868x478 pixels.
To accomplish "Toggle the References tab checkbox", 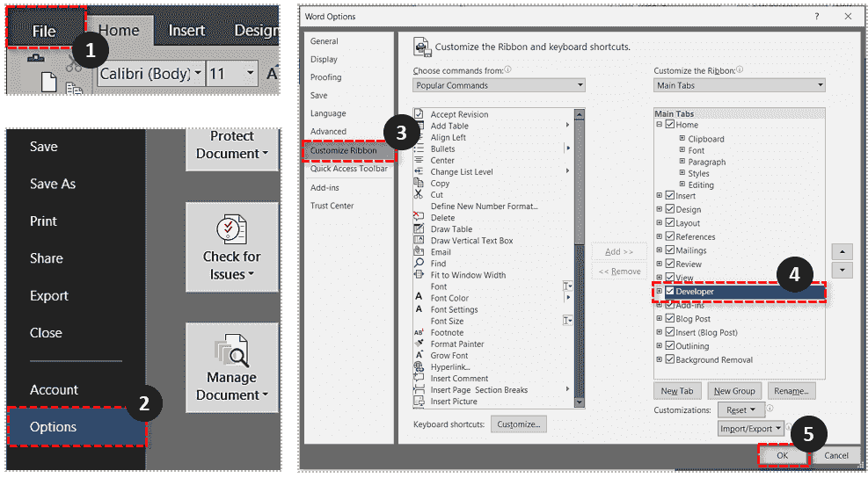I will [670, 236].
